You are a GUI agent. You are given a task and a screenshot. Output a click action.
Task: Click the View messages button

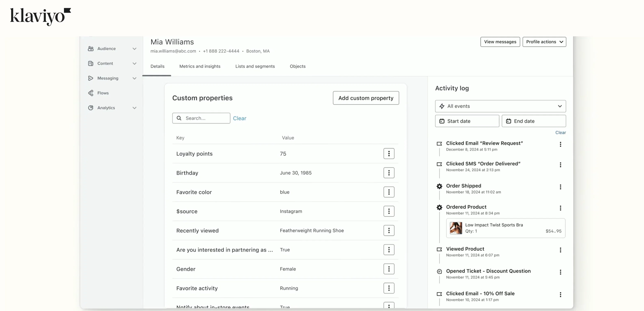[x=500, y=42]
